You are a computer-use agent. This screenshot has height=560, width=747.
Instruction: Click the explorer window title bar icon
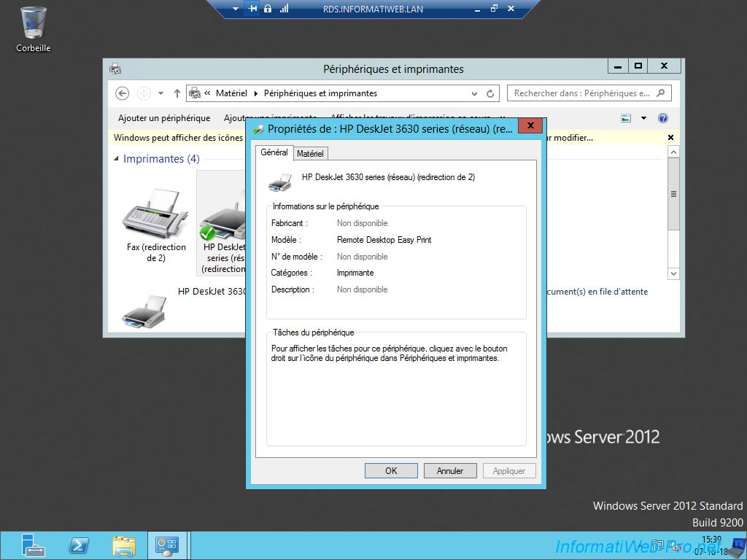115,69
